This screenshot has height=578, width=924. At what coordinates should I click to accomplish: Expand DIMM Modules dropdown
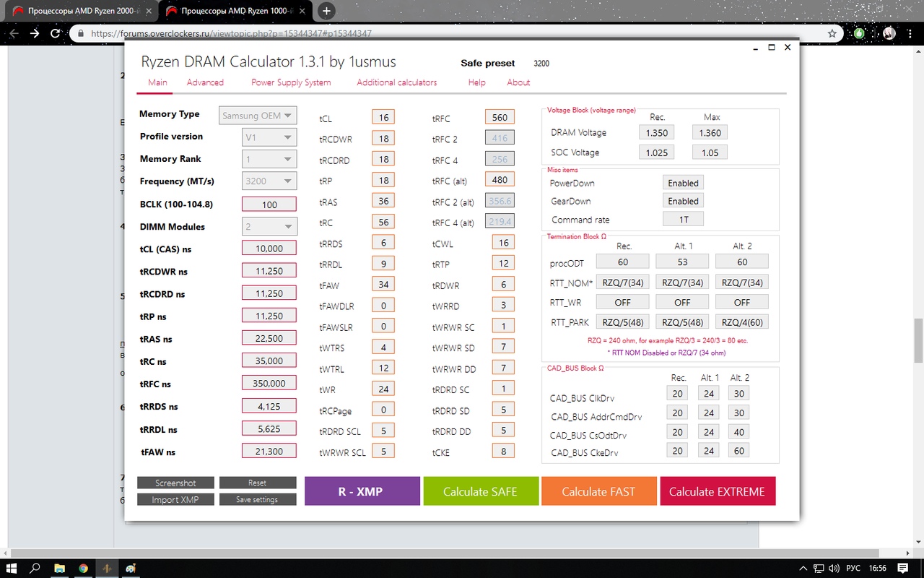pyautogui.click(x=269, y=227)
